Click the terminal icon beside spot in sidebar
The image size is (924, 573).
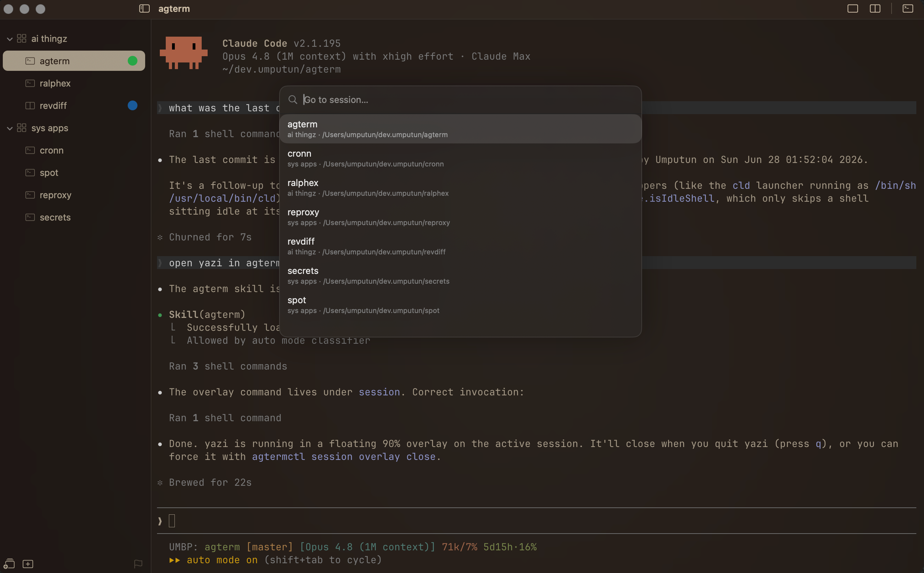pos(30,172)
